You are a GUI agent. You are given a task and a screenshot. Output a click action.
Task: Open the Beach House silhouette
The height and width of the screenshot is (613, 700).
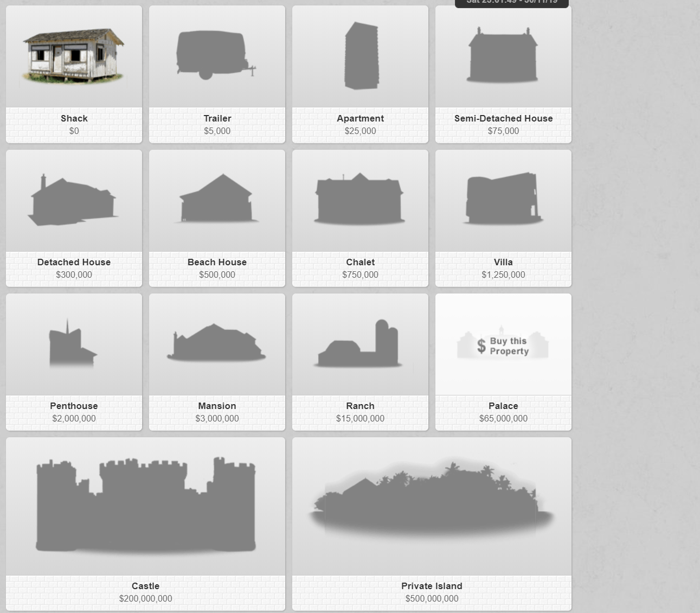(216, 199)
